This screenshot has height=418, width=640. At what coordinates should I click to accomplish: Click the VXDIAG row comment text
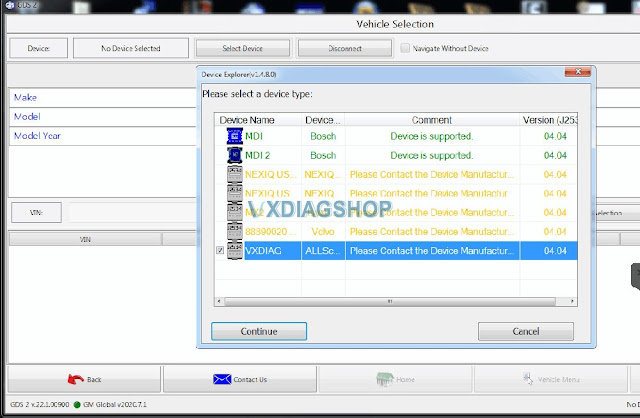pos(432,251)
